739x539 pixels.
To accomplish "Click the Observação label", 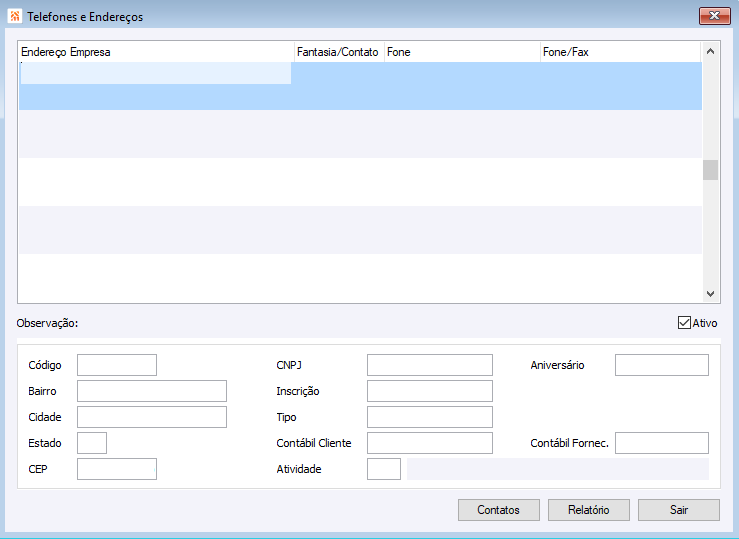I will [47, 323].
